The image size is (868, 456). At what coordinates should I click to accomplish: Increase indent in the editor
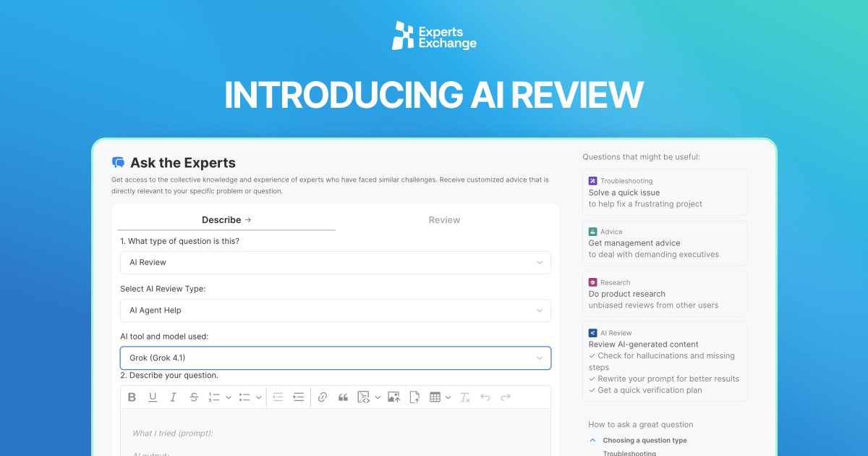299,397
